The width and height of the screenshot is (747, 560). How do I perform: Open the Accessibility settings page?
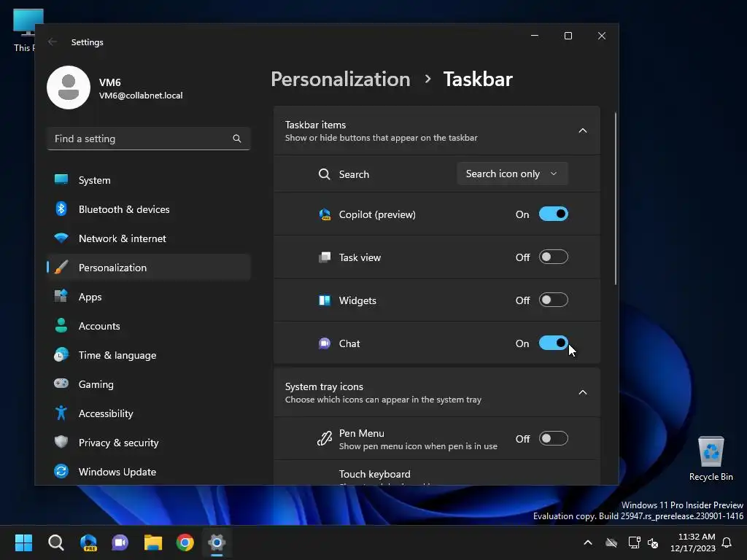coord(149,413)
